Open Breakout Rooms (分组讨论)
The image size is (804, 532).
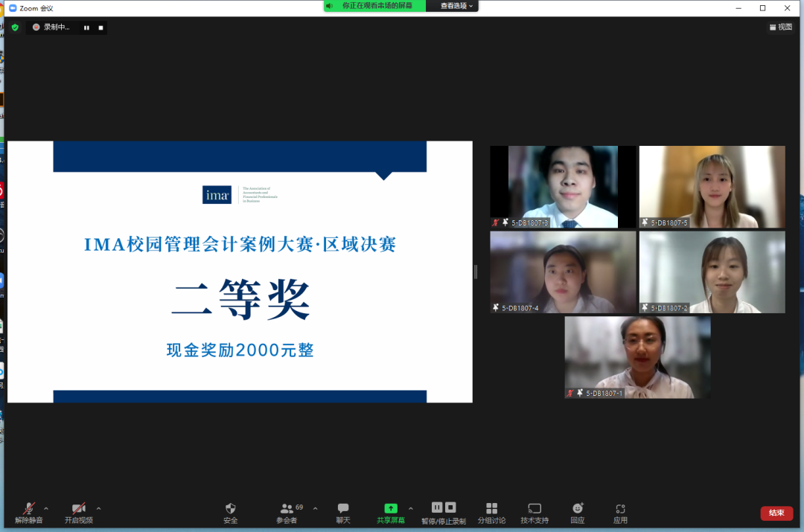click(492, 513)
